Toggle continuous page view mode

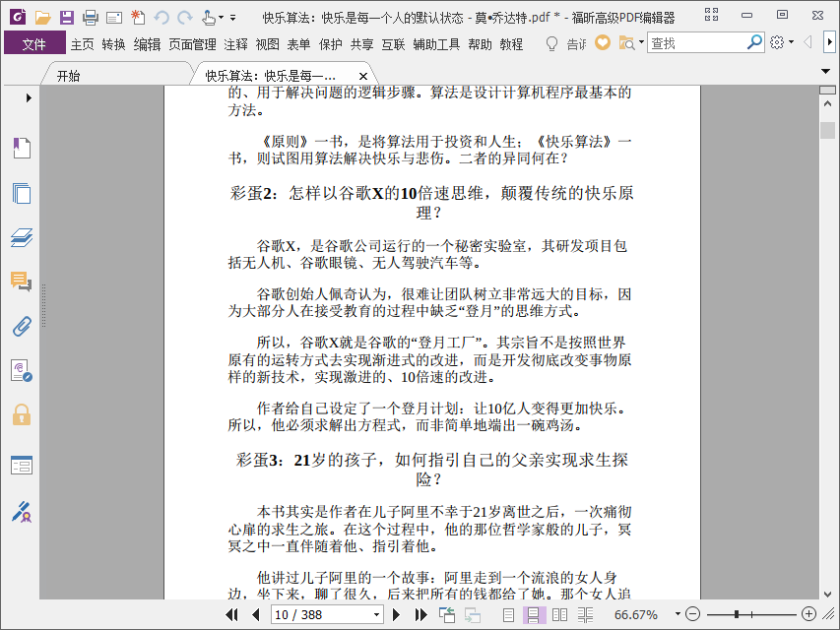[534, 614]
